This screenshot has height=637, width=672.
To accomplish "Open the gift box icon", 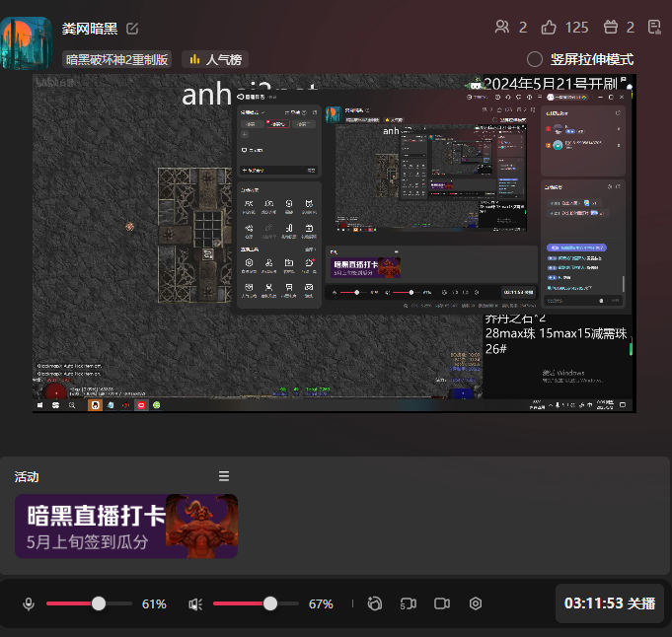I will pos(611,27).
